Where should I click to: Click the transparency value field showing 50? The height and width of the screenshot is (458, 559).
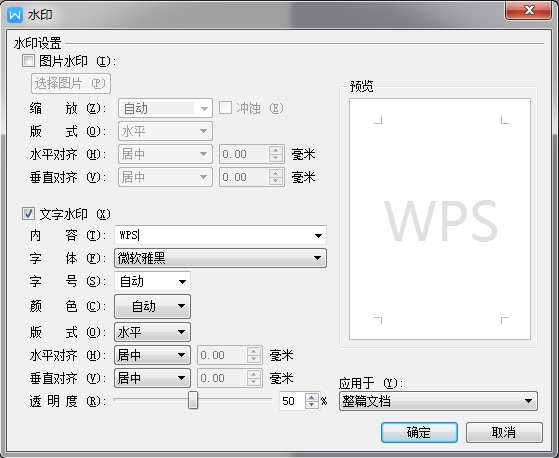coord(292,401)
